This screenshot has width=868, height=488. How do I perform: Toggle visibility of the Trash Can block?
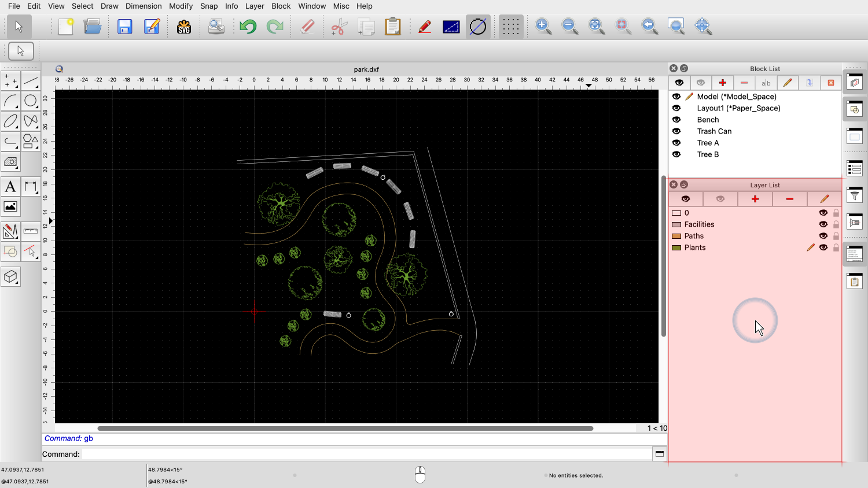[x=676, y=131]
